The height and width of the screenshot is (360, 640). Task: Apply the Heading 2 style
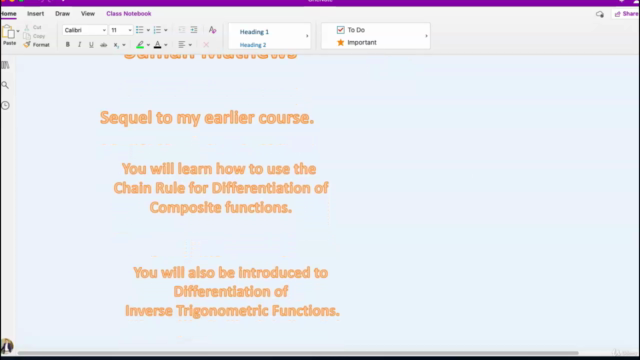pyautogui.click(x=253, y=45)
